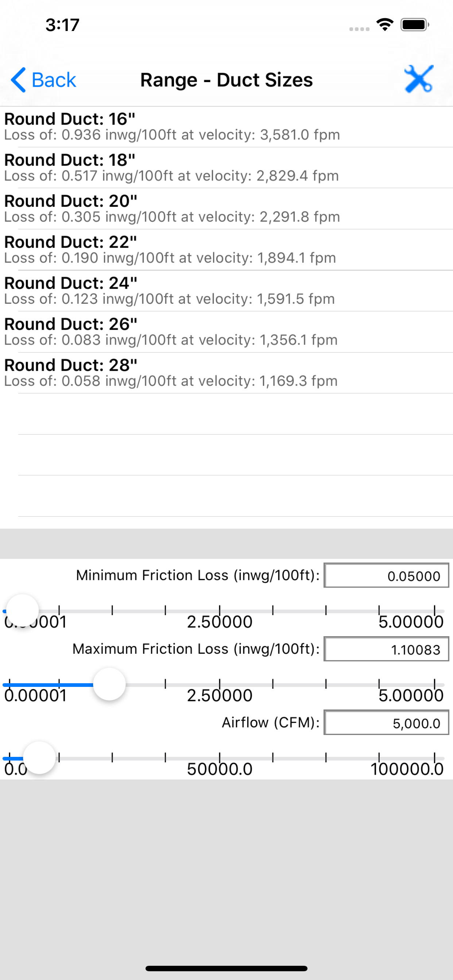This screenshot has width=453, height=980.
Task: Tap the battery status icon
Action: 415,25
